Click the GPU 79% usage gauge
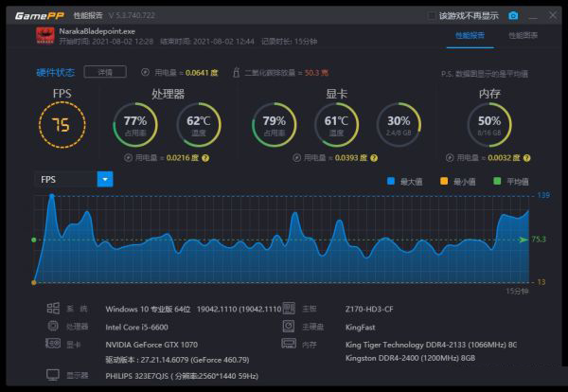Screen dimensions: 568x392 point(275,125)
